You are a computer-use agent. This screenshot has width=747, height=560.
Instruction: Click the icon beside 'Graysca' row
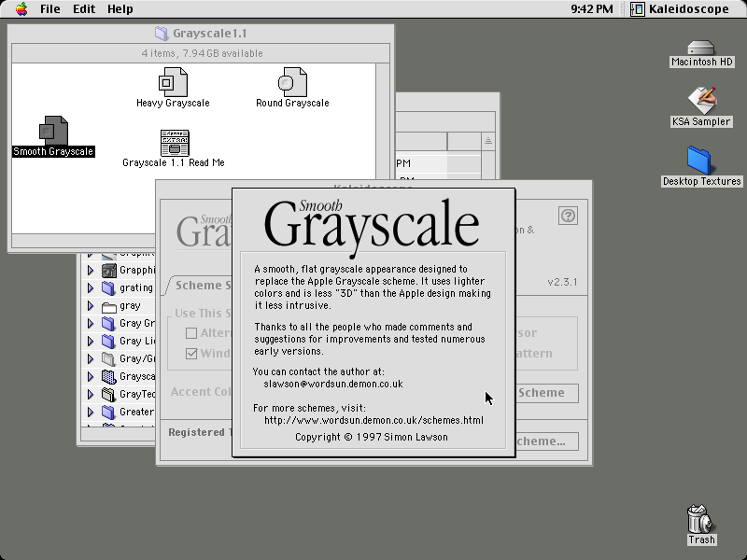point(109,377)
